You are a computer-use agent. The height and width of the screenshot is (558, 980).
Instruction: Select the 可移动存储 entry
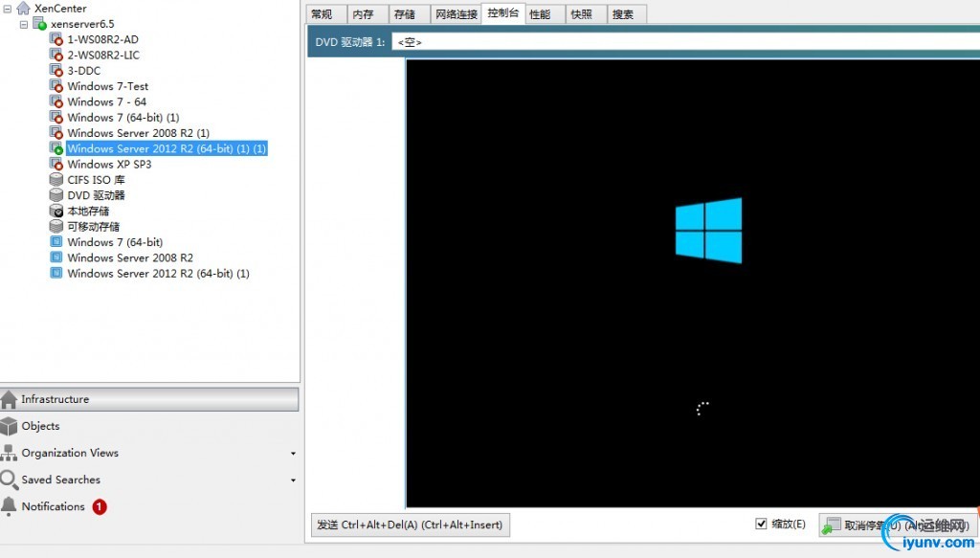pyautogui.click(x=94, y=226)
